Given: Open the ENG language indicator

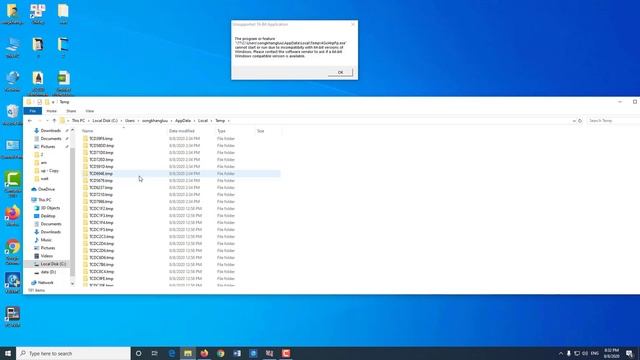Looking at the screenshot, I should [x=595, y=353].
